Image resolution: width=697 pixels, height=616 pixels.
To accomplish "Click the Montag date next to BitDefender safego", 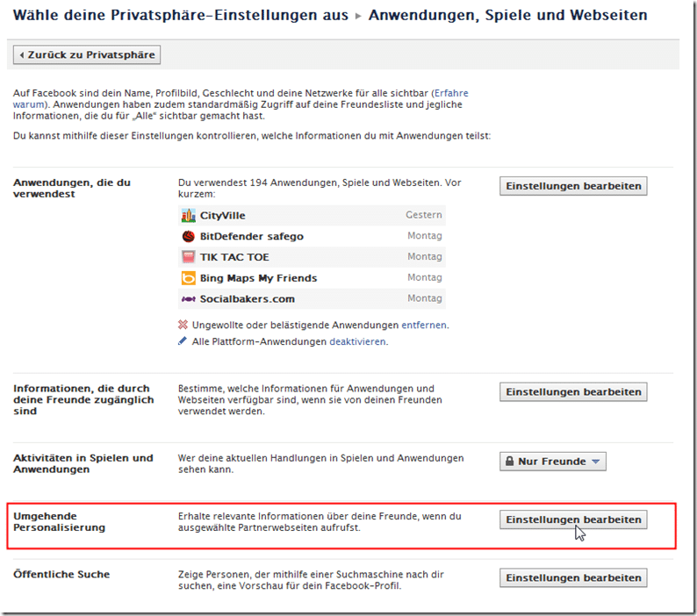I will [x=425, y=235].
